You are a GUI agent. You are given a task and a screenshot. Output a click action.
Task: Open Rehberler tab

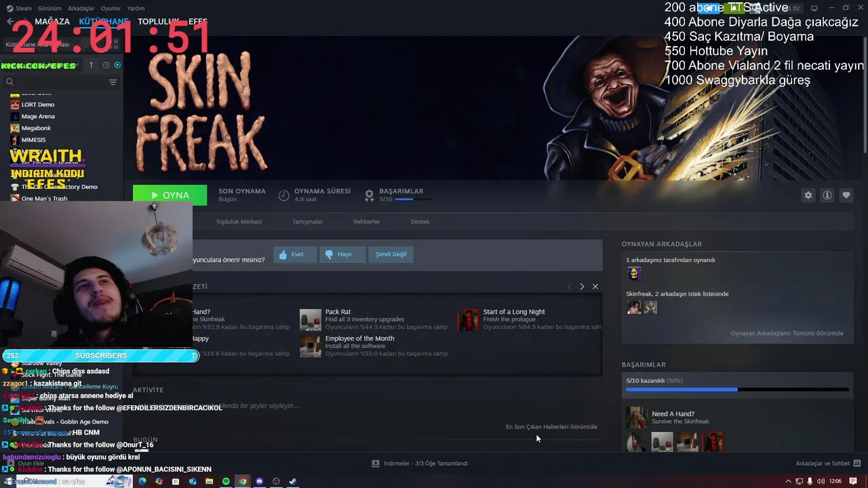(367, 222)
